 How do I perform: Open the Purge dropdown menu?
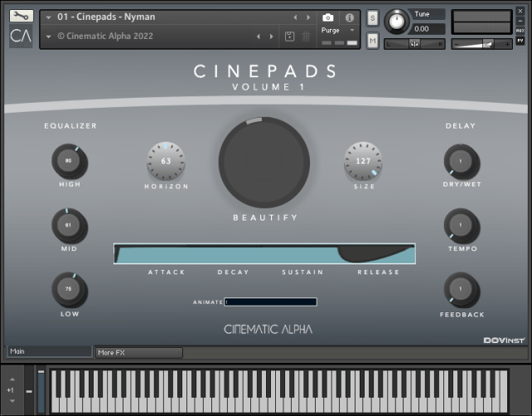tap(337, 30)
